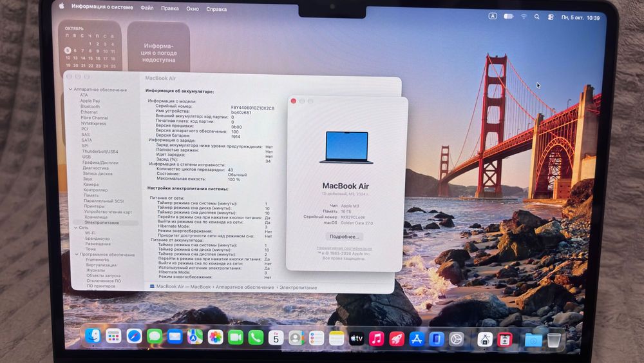
Task: Open the Apple menu
Action: (62, 6)
